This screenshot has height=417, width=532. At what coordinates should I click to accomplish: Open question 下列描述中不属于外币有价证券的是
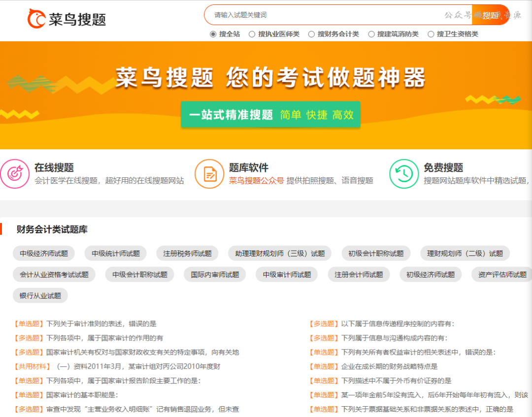tap(396, 381)
